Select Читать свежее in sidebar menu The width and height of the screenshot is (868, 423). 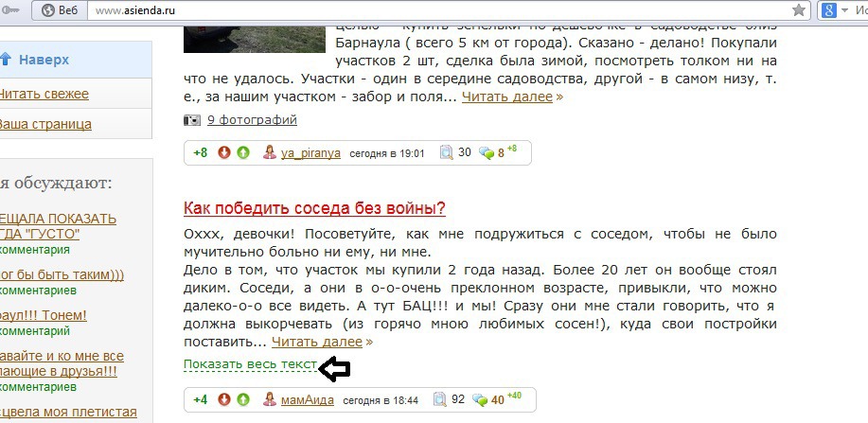(x=44, y=94)
